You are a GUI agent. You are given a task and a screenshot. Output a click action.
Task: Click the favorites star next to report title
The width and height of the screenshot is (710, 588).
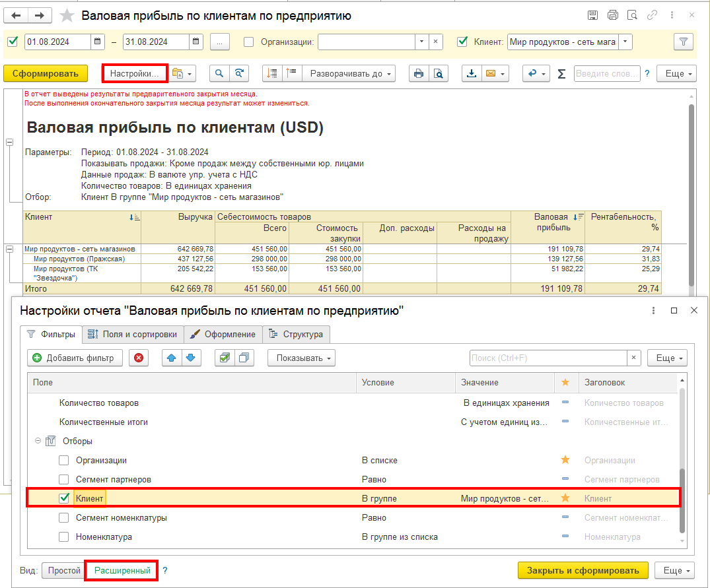pyautogui.click(x=67, y=15)
